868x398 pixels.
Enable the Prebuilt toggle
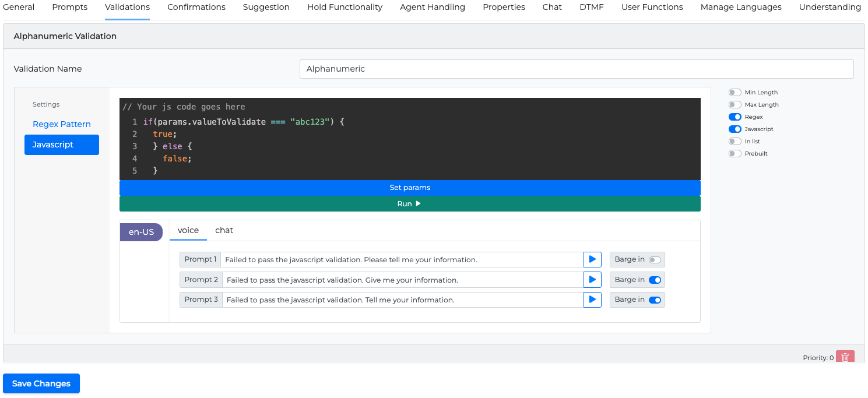tap(735, 154)
